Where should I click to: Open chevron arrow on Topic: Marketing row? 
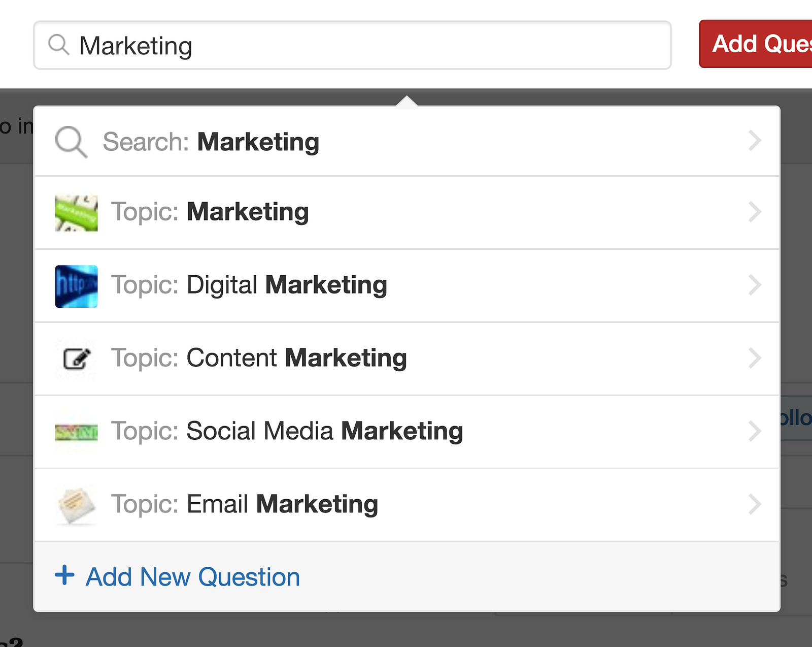[755, 212]
